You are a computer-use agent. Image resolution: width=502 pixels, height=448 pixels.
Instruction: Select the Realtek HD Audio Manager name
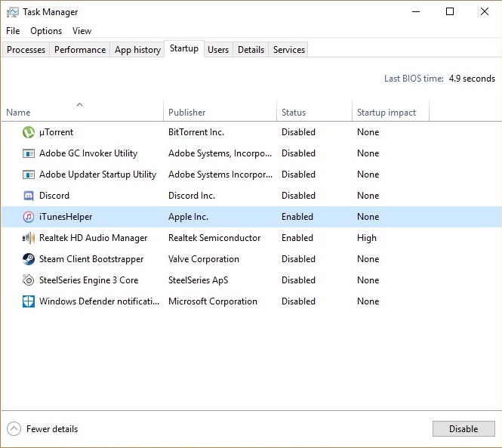click(x=93, y=238)
